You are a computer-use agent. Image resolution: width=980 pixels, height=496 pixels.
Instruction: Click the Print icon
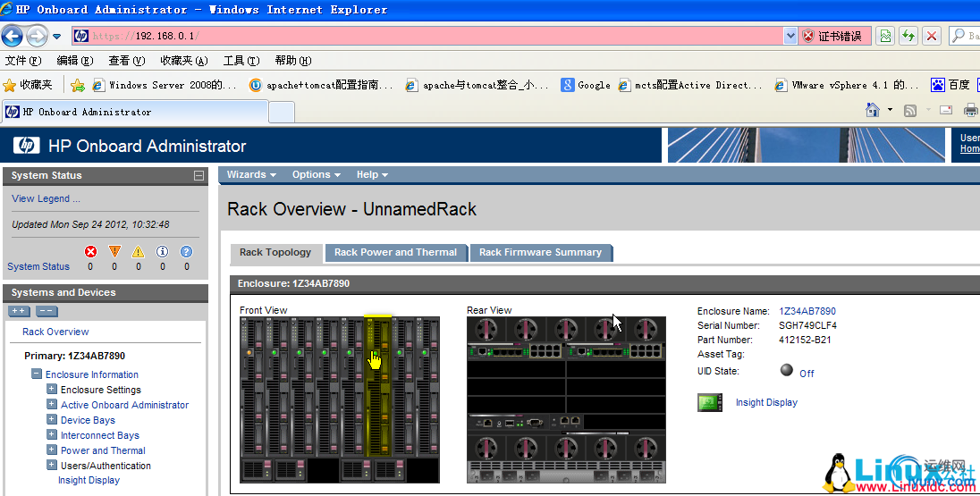coord(971,111)
